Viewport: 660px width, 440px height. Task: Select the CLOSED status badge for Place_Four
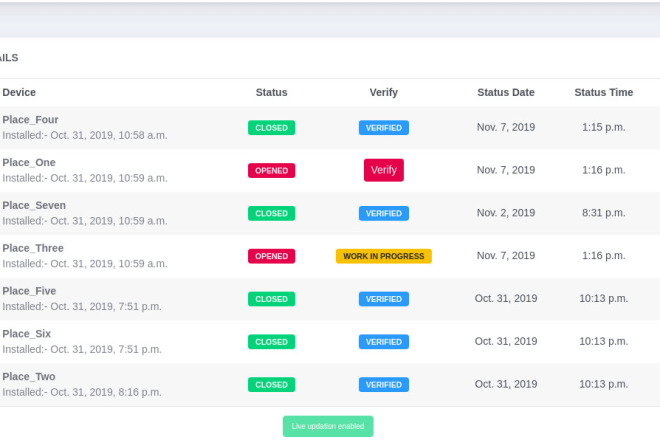click(x=271, y=128)
